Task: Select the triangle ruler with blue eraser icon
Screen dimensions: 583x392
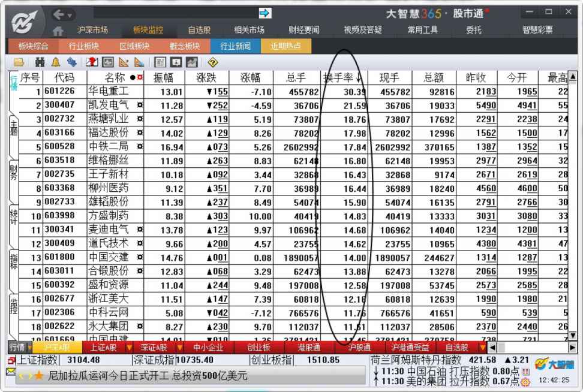Action: 139,62
